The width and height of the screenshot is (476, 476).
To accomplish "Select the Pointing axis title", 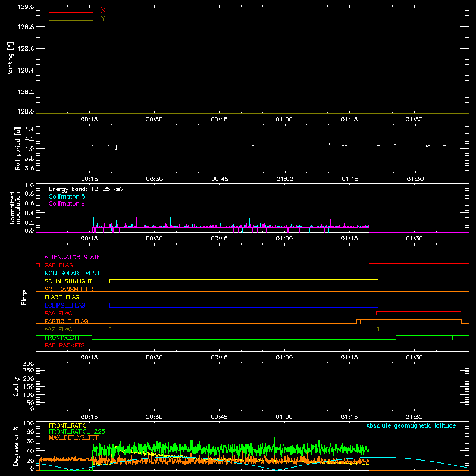I will click(x=11, y=59).
